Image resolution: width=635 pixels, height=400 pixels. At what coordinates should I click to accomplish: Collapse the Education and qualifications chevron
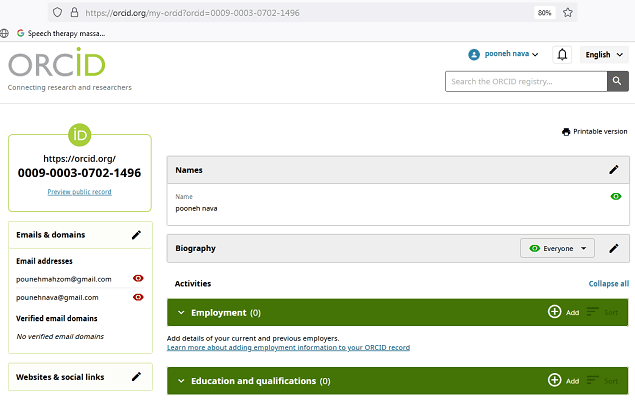pyautogui.click(x=181, y=381)
